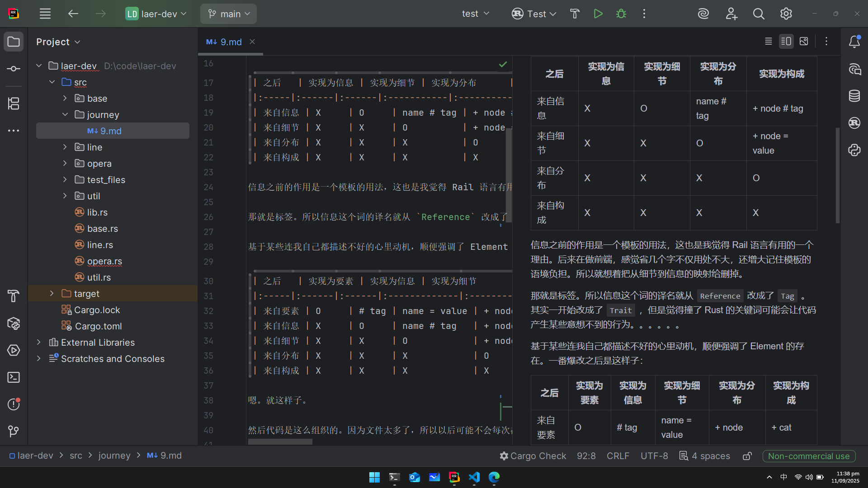Click the preview pane vertical scrollbar
Screen dimensions: 868x488
837,175
